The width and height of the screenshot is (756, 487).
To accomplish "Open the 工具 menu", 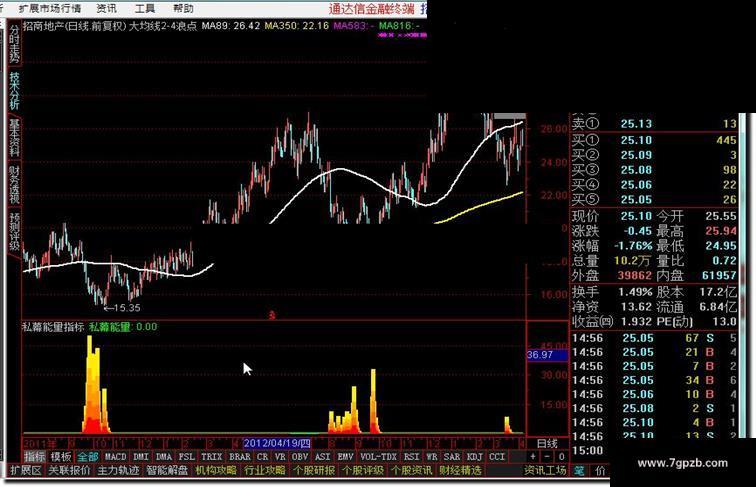I will point(145,9).
